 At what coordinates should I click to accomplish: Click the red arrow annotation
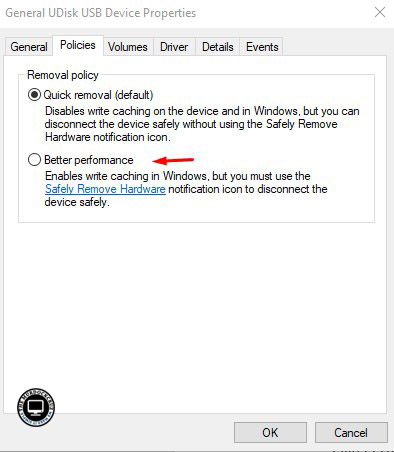coord(173,161)
